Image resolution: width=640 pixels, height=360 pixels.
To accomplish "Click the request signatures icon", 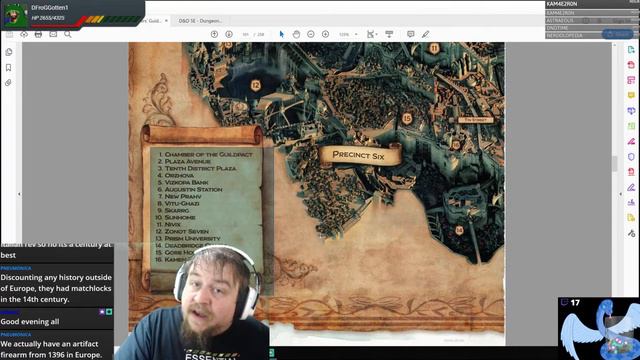I will point(631,202).
